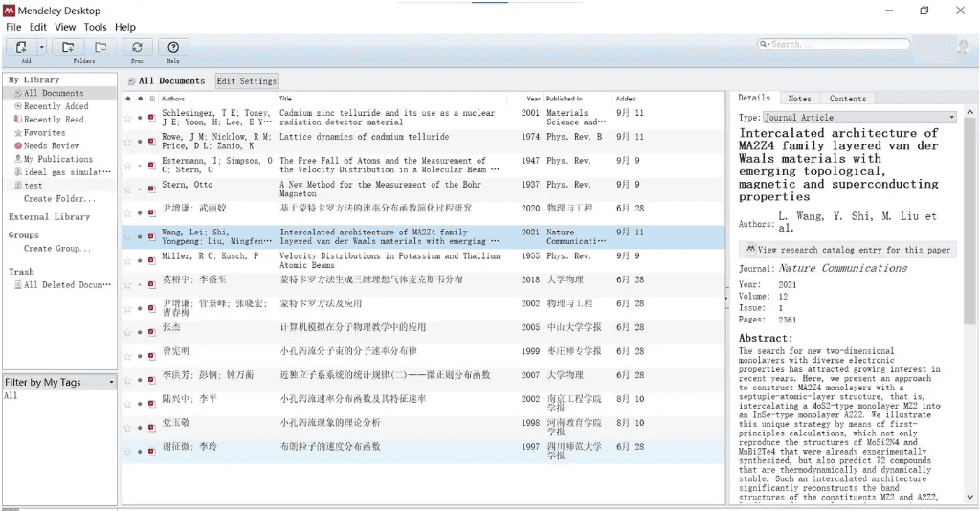This screenshot has width=980, height=511.
Task: Star the Stern, Otto Bohr Magneton paper
Action: tap(128, 189)
